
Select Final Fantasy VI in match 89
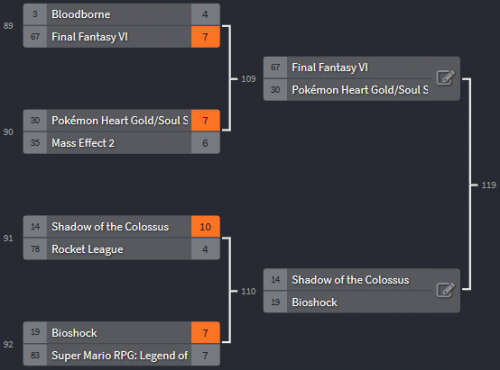(121, 37)
